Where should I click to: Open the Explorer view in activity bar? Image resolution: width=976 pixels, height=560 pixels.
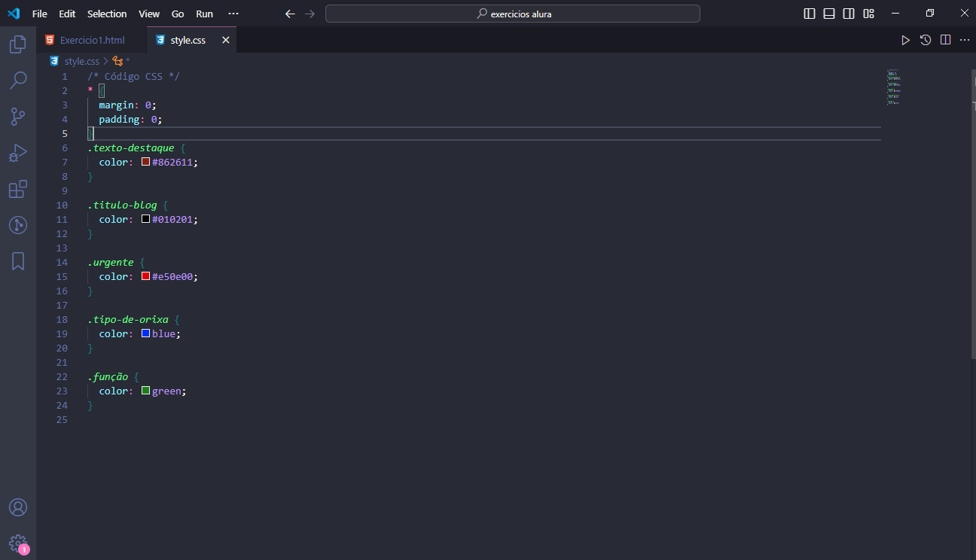(x=18, y=44)
